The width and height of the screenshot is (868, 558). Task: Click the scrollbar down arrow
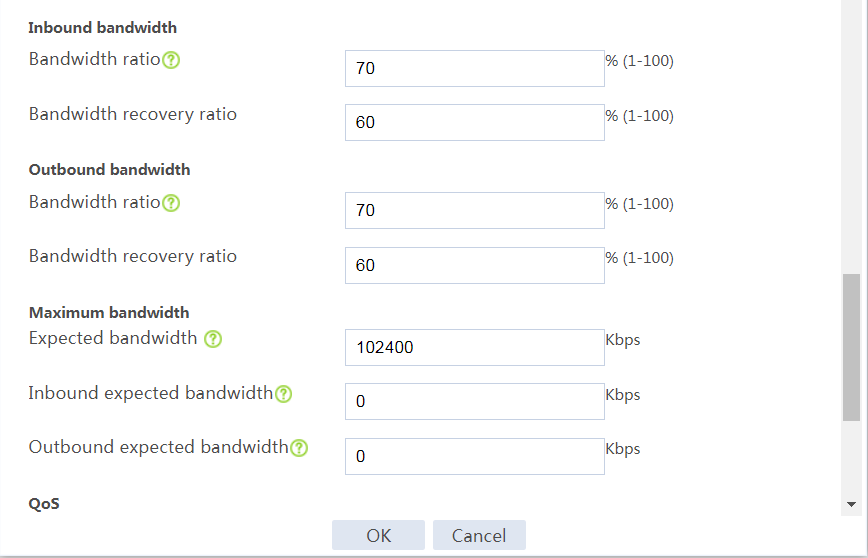click(851, 504)
